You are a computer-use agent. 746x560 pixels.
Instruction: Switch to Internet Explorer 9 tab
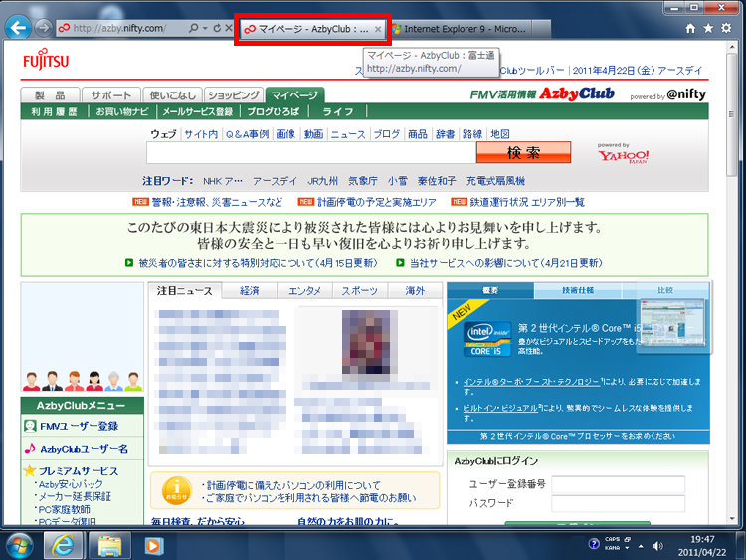[461, 29]
